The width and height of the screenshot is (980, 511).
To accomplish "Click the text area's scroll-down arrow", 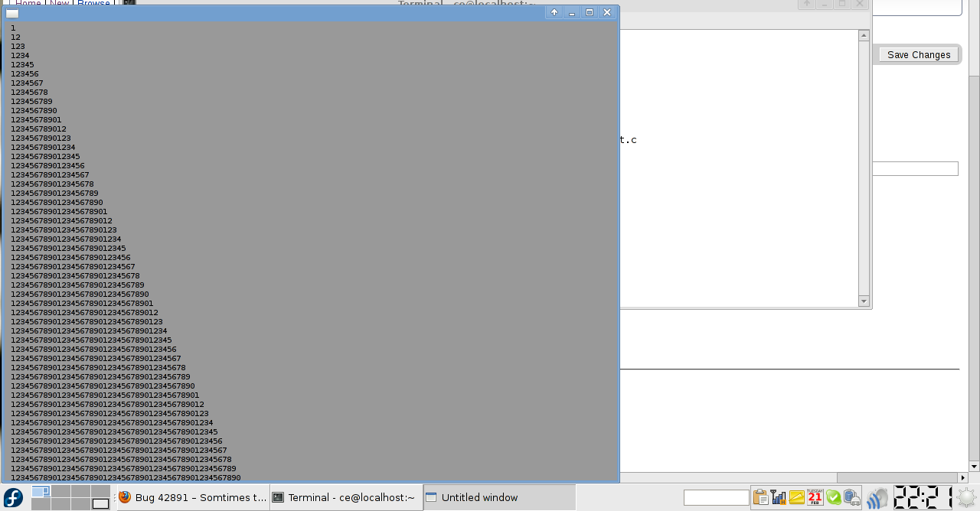I will click(x=864, y=301).
